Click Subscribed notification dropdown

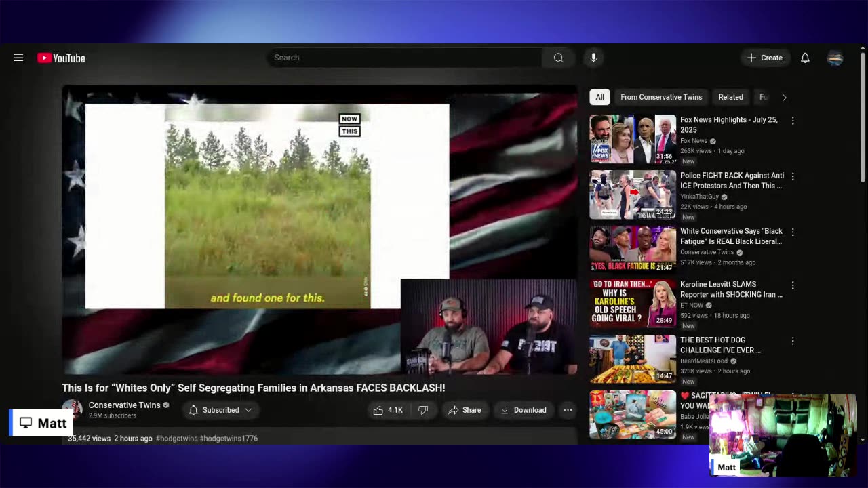220,410
